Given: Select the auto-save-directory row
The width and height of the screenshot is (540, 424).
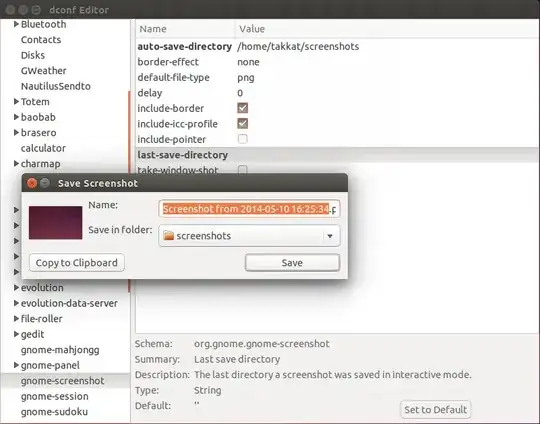Looking at the screenshot, I should (x=337, y=46).
